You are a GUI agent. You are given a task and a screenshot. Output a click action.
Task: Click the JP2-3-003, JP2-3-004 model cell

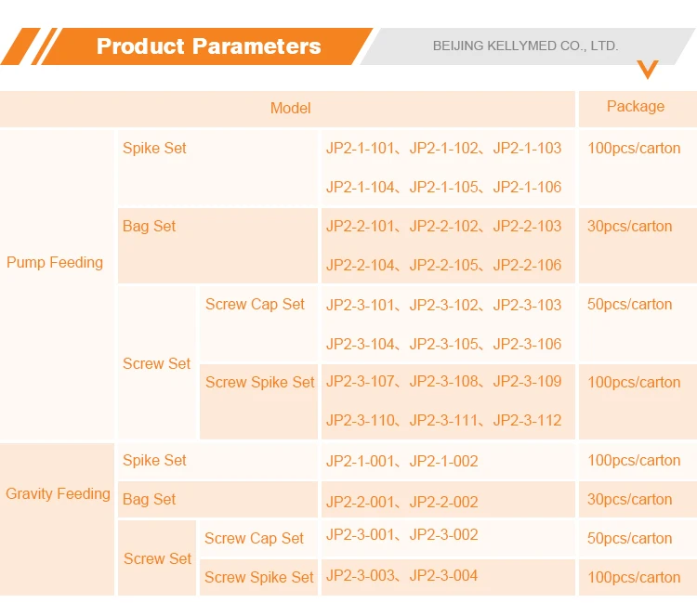tap(448, 577)
